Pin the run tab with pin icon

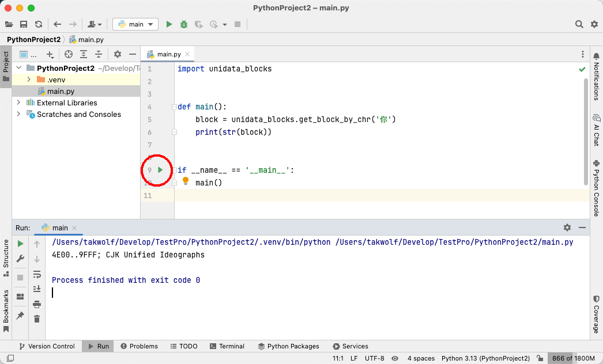pyautogui.click(x=20, y=316)
